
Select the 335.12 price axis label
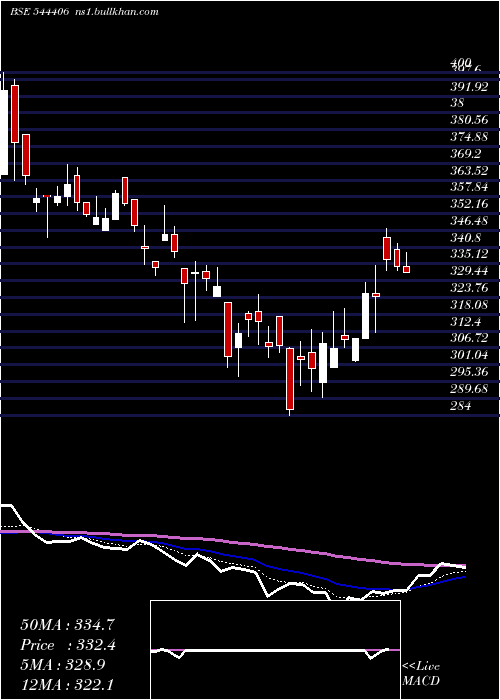tap(469, 254)
